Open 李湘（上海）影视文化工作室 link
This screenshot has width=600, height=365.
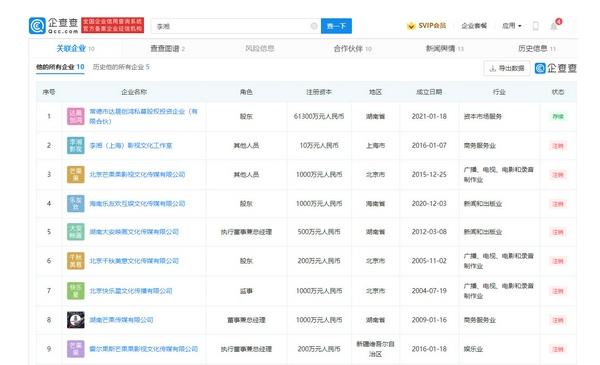[131, 145]
